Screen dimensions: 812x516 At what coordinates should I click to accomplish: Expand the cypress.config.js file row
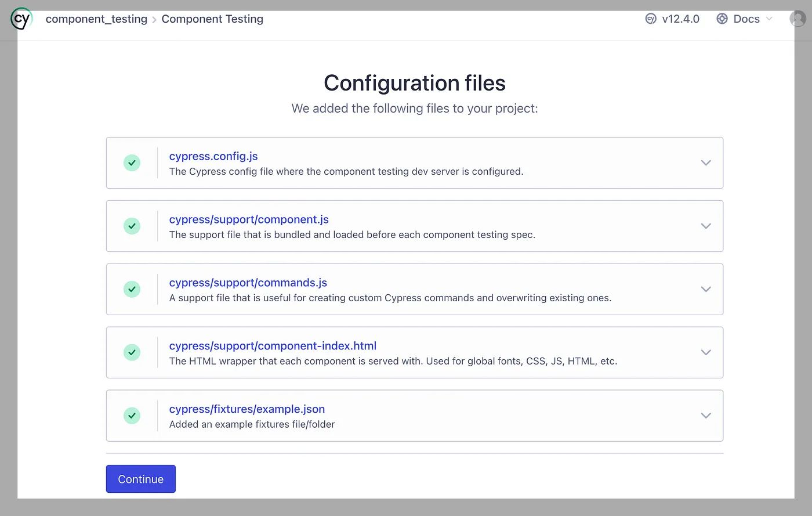[x=706, y=163]
